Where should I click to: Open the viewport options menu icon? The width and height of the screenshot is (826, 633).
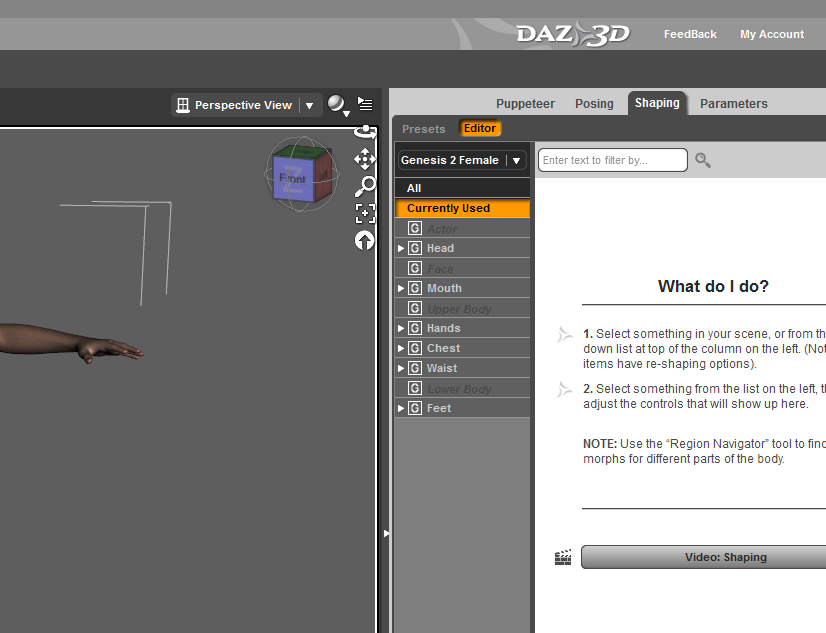365,104
